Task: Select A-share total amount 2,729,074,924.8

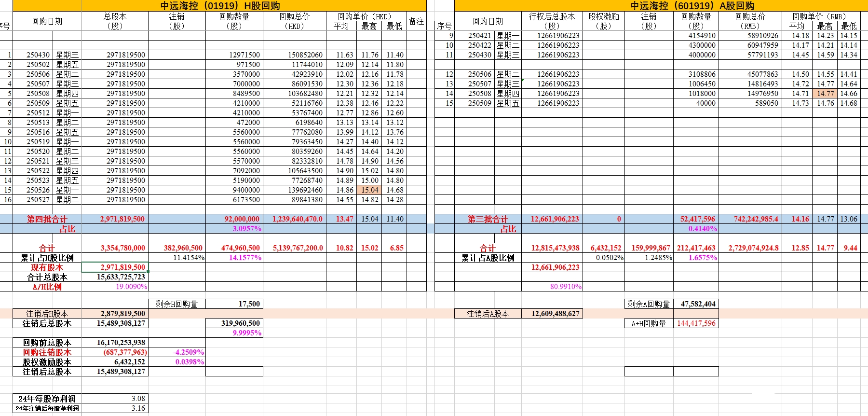Action: 750,248
